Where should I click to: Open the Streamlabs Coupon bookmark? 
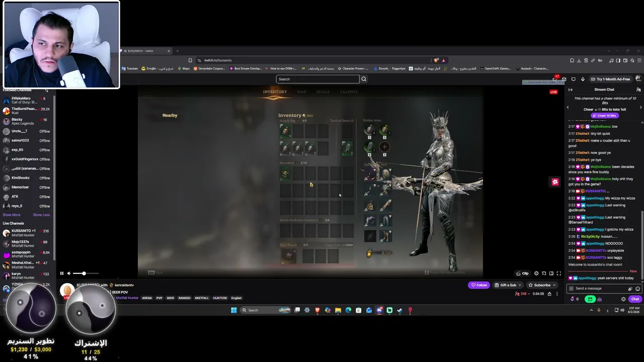point(209,68)
